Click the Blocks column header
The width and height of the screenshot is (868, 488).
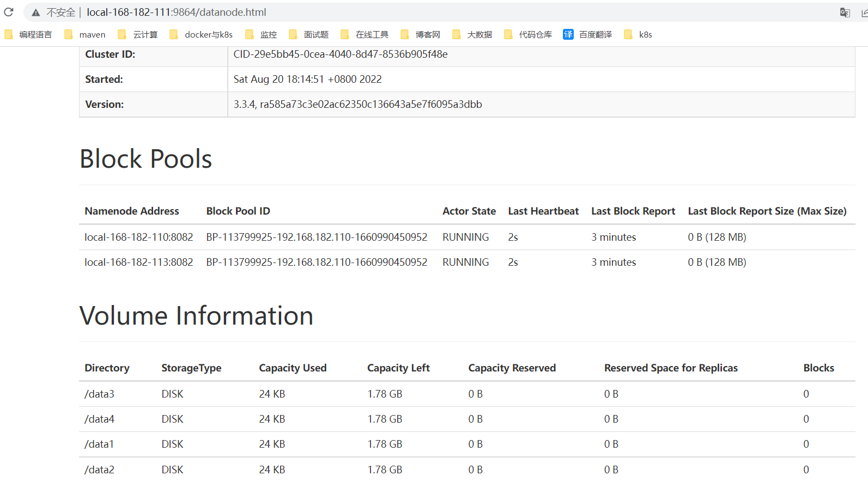(818, 368)
